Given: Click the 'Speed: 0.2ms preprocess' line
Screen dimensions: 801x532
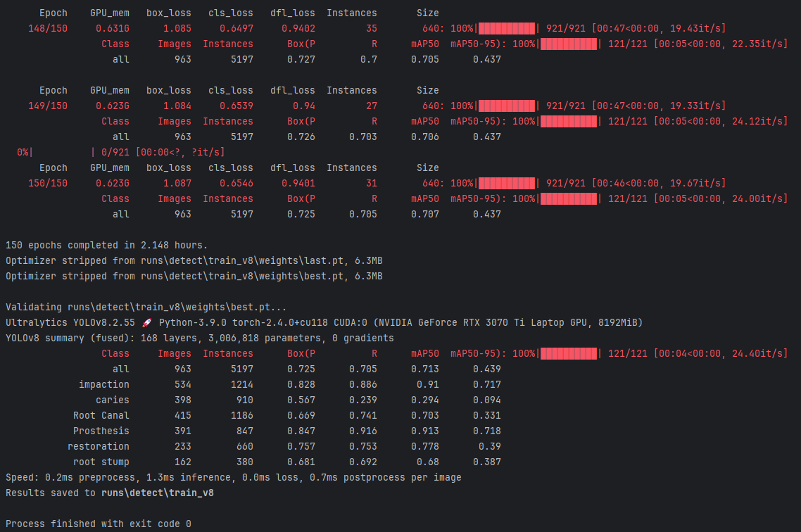Looking at the screenshot, I should 234,477.
